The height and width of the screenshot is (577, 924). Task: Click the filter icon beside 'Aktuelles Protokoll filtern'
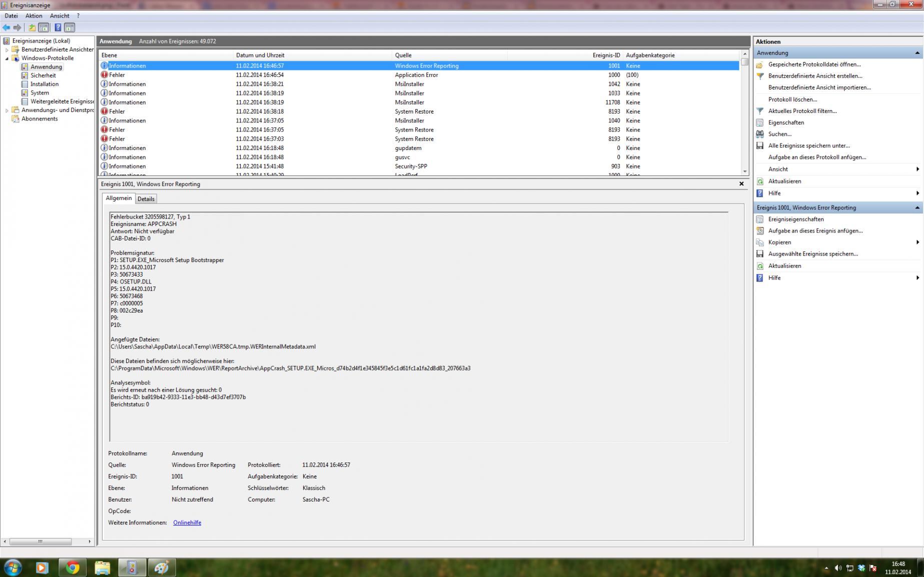click(x=760, y=111)
